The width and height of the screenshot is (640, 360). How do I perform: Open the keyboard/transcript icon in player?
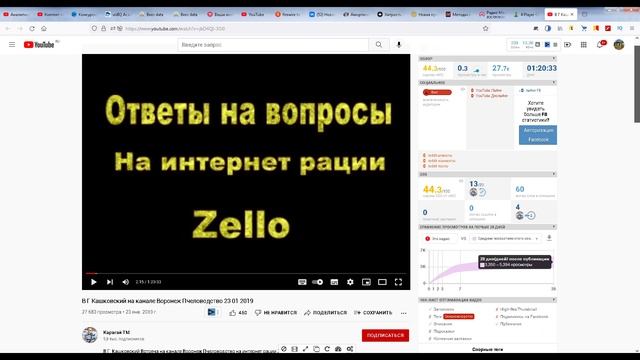pos(302,282)
